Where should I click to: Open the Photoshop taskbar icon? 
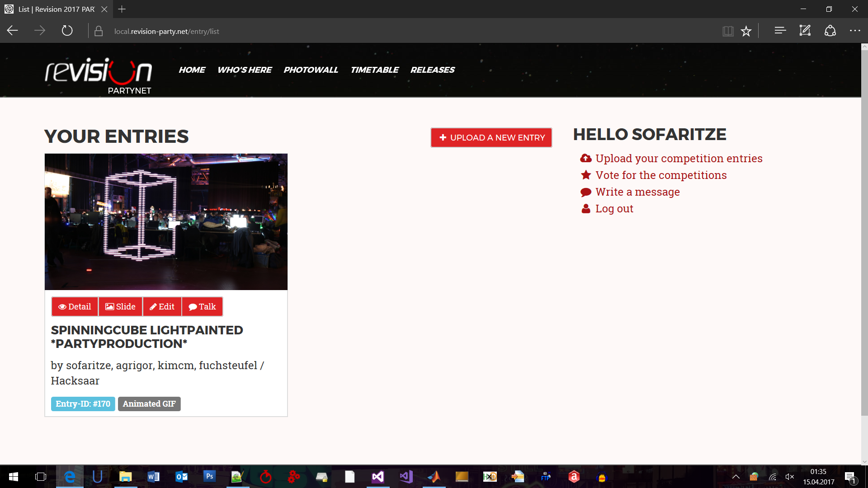(209, 476)
